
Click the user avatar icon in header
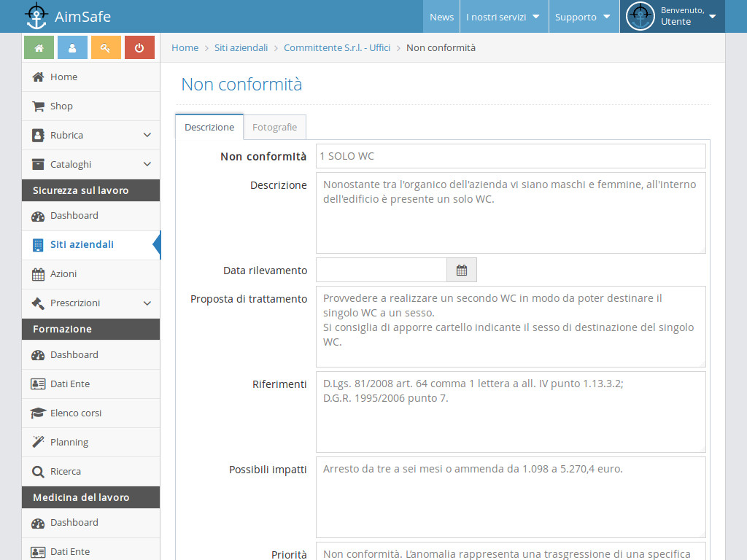coord(640,16)
